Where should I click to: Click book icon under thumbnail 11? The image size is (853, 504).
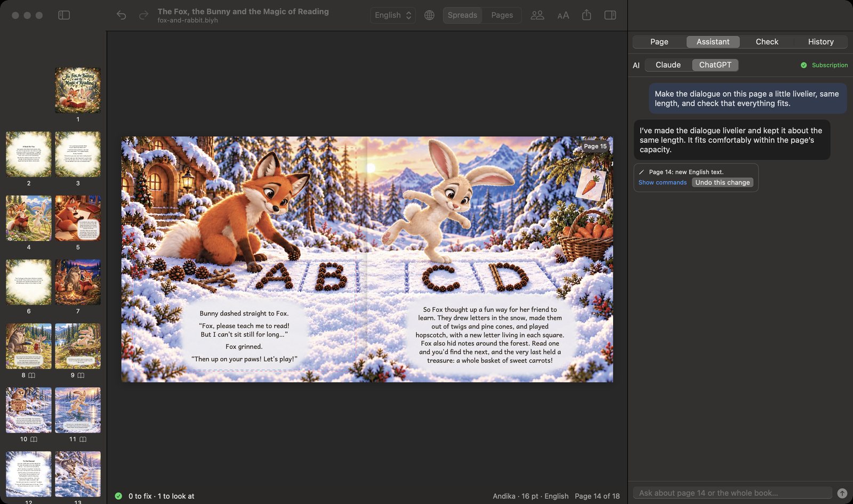(83, 439)
